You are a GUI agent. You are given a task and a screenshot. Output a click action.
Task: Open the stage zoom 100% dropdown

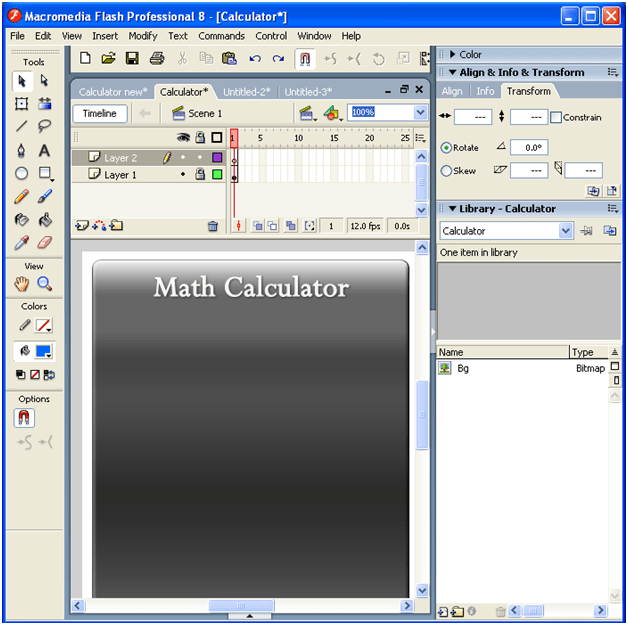(x=420, y=113)
